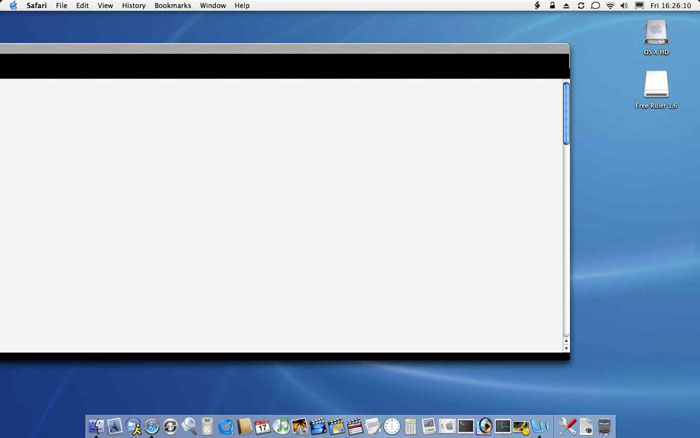Open the Safari application menu
The image size is (700, 438).
[37, 5]
